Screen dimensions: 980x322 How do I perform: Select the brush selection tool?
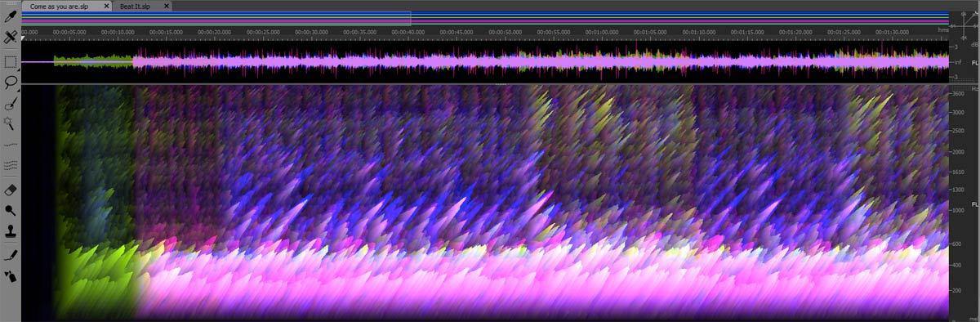(x=11, y=103)
